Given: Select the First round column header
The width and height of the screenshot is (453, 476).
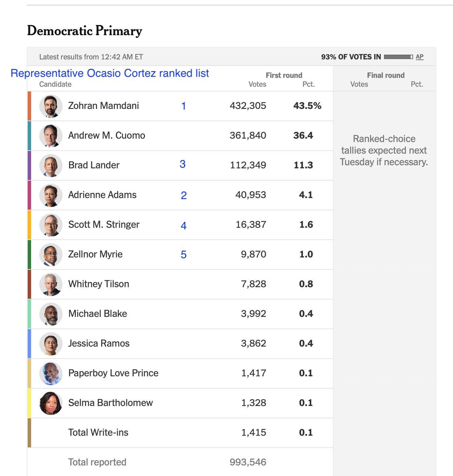Looking at the screenshot, I should coord(284,75).
